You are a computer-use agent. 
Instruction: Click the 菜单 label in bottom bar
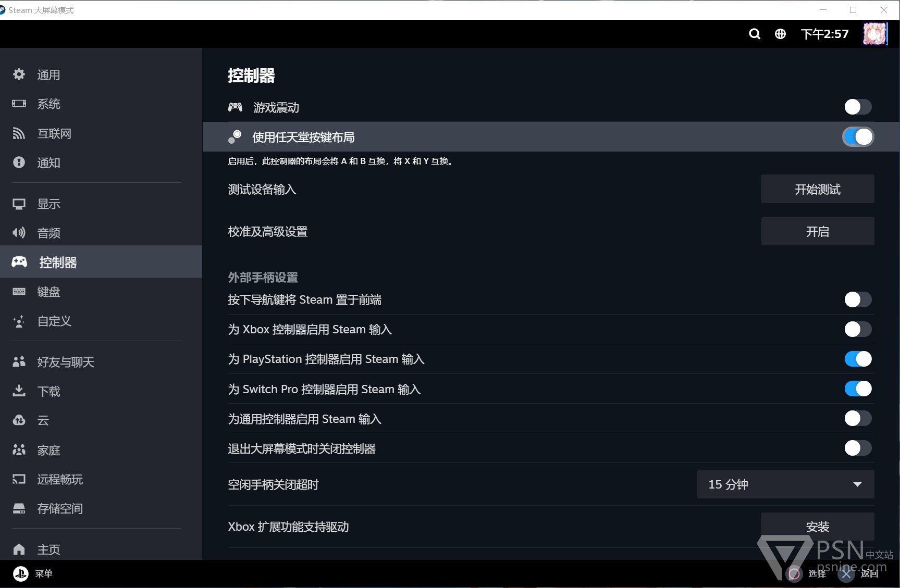coord(44,573)
